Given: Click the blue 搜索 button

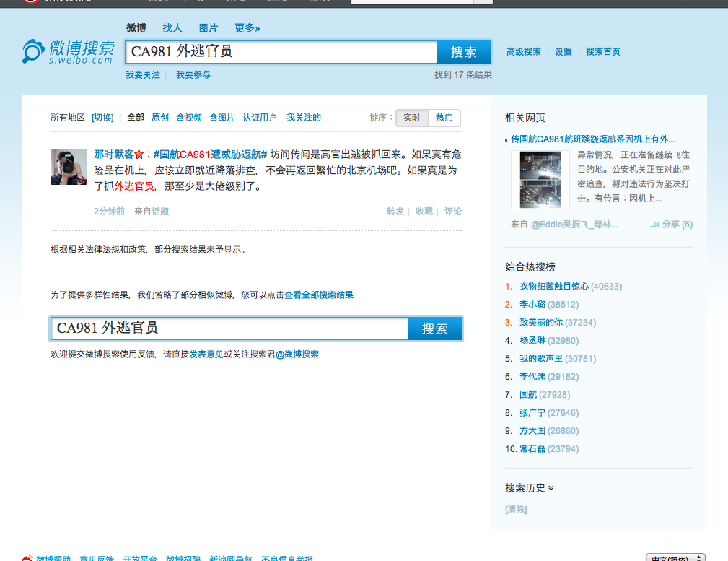Looking at the screenshot, I should [x=462, y=51].
